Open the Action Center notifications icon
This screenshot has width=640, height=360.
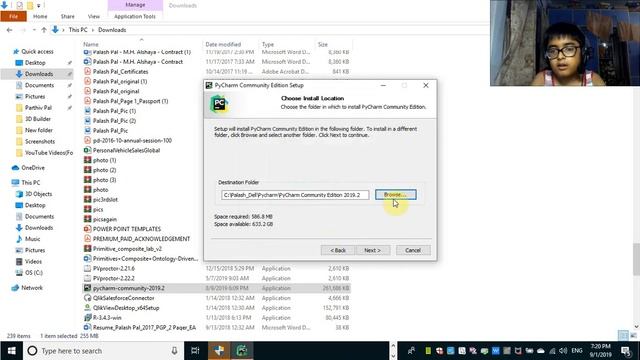(626, 351)
